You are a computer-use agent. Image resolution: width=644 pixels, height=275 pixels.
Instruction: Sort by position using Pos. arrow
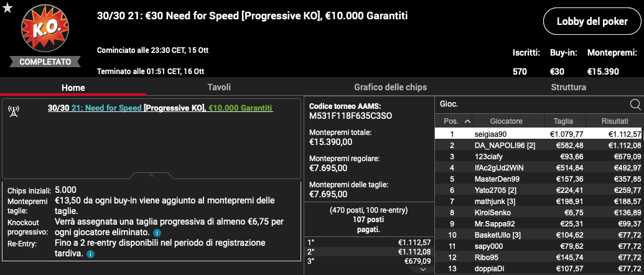click(x=467, y=121)
